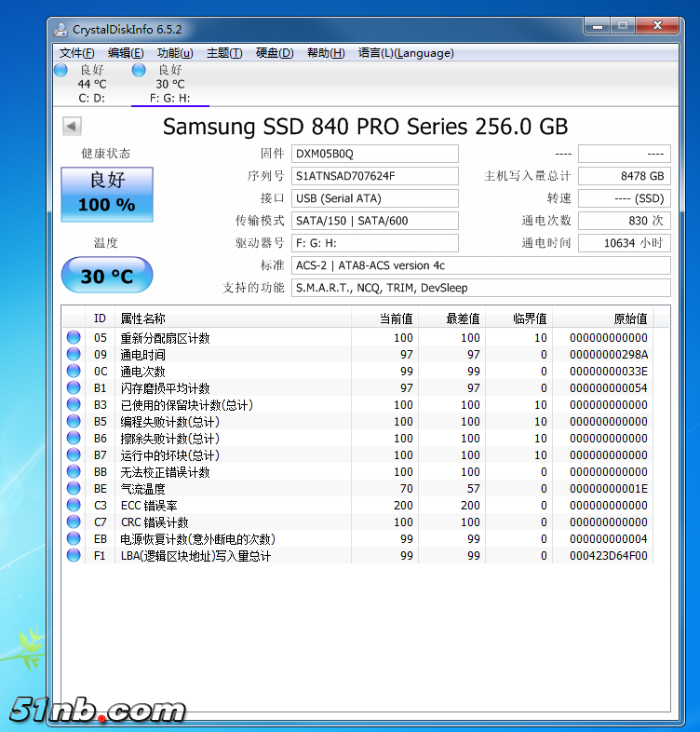Click the serial number field S1ATNSAD707624F
Viewport: 700px width, 732px height.
coord(374,176)
